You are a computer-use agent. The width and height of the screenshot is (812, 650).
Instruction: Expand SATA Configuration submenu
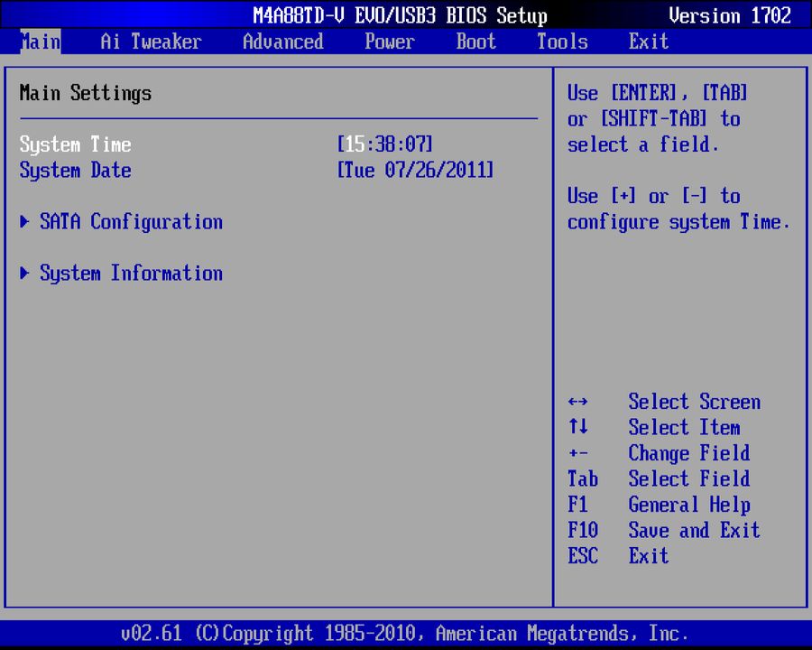131,222
